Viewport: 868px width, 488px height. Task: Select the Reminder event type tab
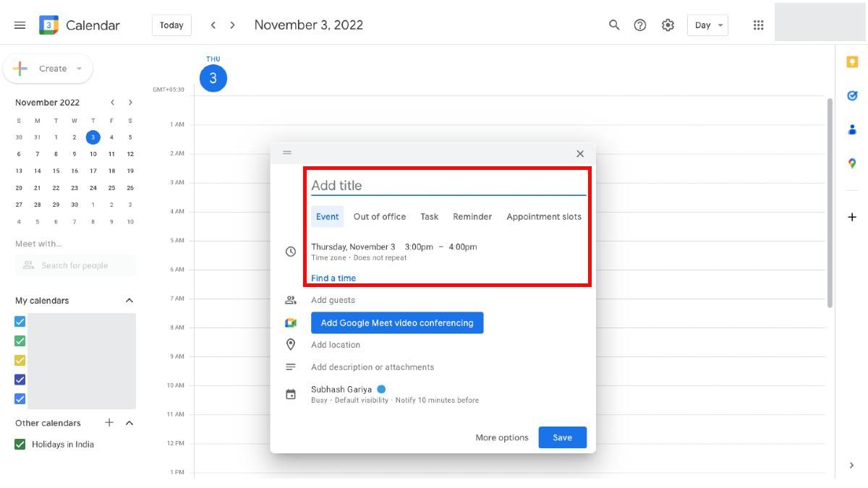point(472,217)
